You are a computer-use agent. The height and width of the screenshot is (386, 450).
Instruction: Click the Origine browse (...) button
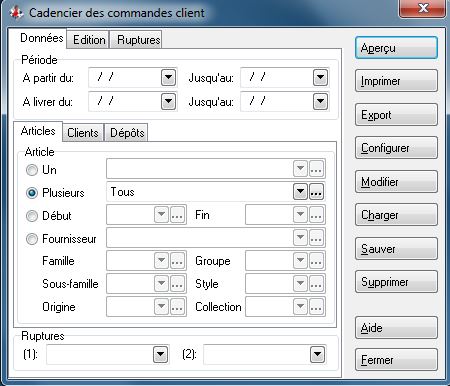coord(177,307)
